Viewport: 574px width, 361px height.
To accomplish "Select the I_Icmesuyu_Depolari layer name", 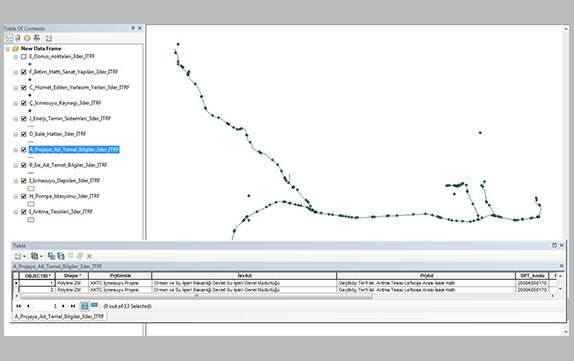I will tap(64, 180).
